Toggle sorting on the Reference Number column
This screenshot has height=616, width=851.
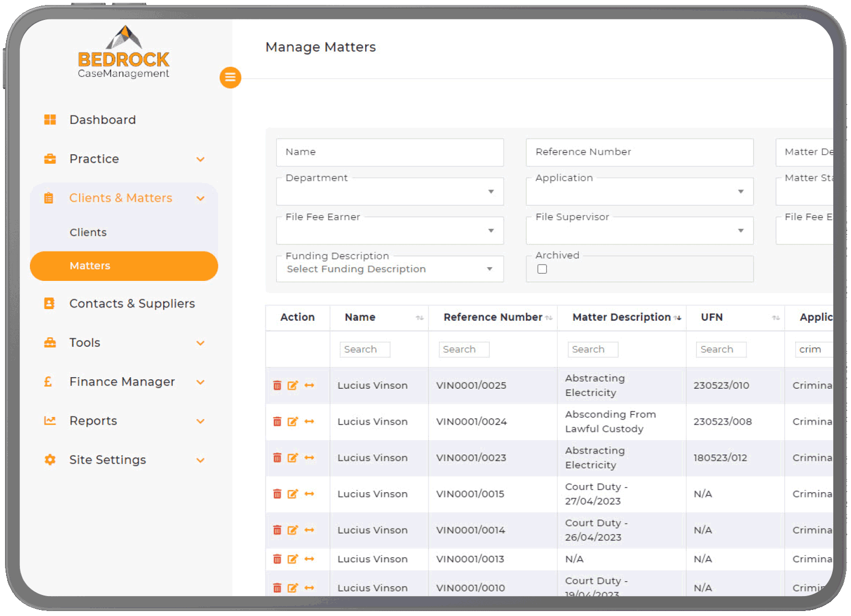point(549,317)
